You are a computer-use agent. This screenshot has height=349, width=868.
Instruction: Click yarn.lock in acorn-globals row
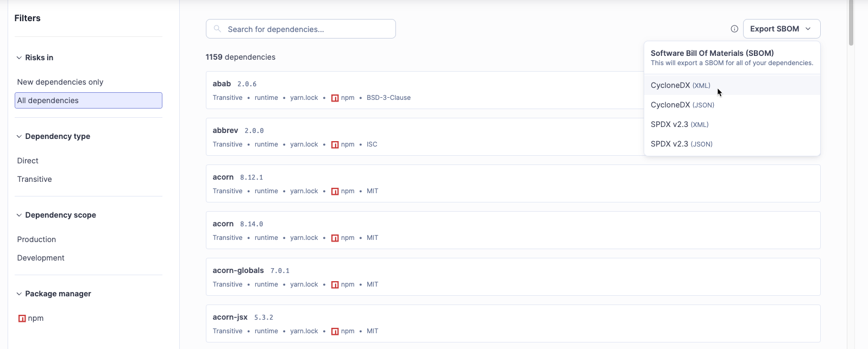click(x=304, y=284)
